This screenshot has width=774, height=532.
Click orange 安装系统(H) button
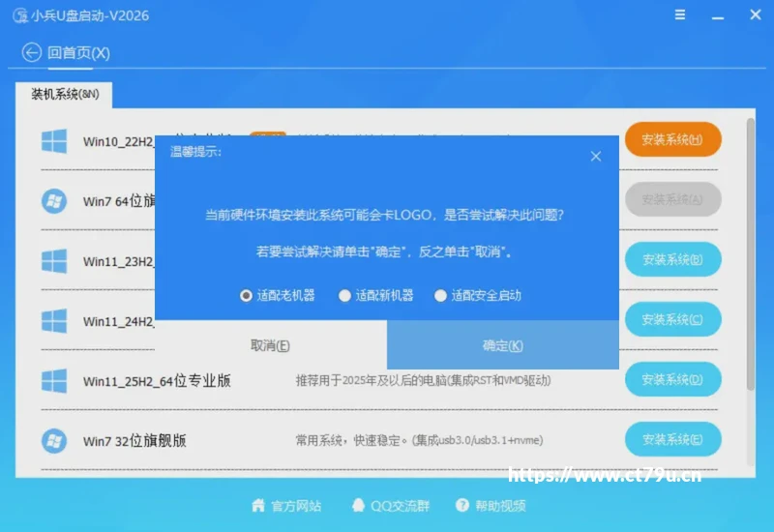pyautogui.click(x=672, y=139)
